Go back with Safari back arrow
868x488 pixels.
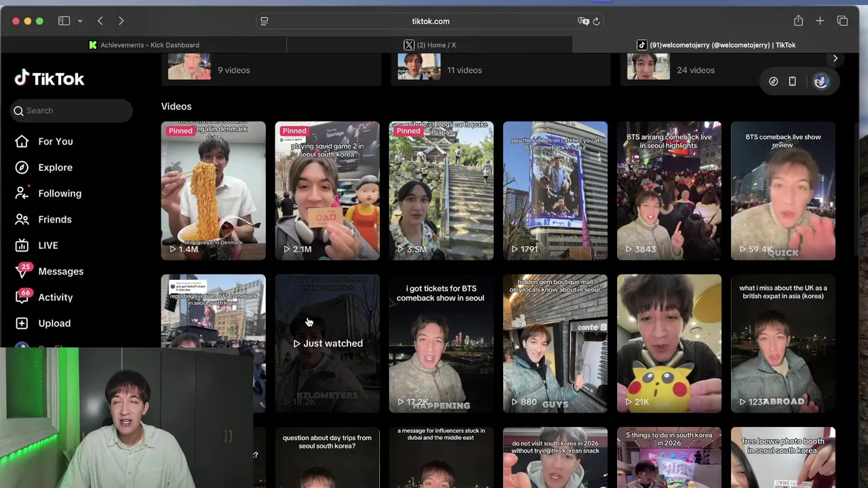(x=100, y=21)
